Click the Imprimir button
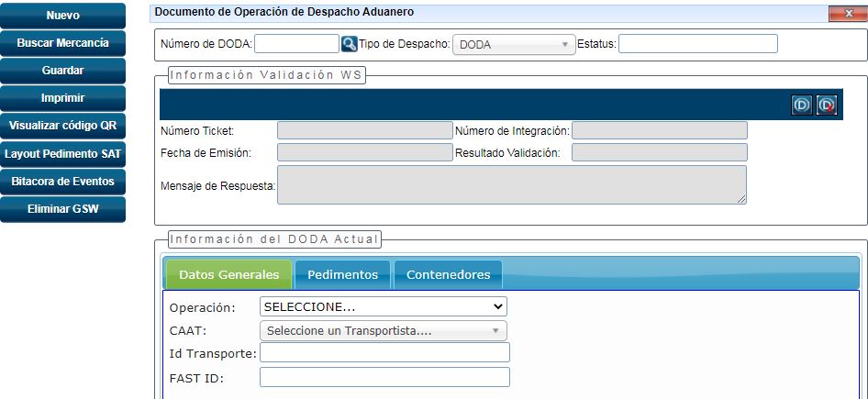Image resolution: width=868 pixels, height=399 pixels. tap(62, 98)
